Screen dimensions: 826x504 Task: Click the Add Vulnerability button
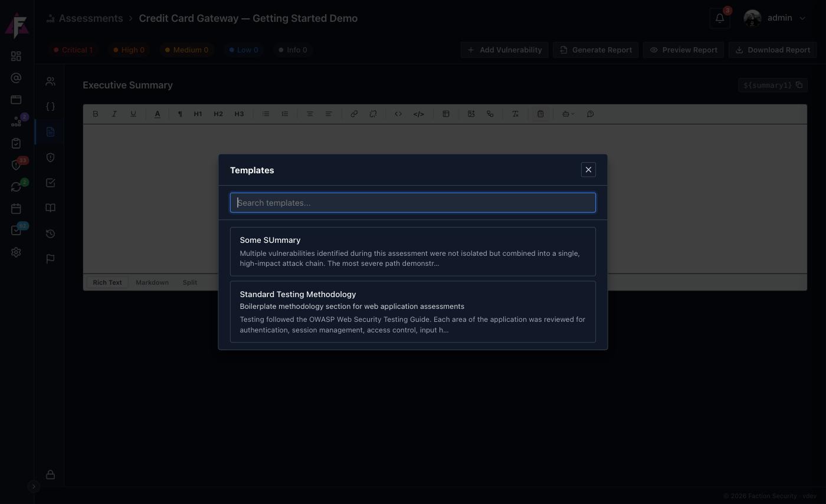point(504,50)
